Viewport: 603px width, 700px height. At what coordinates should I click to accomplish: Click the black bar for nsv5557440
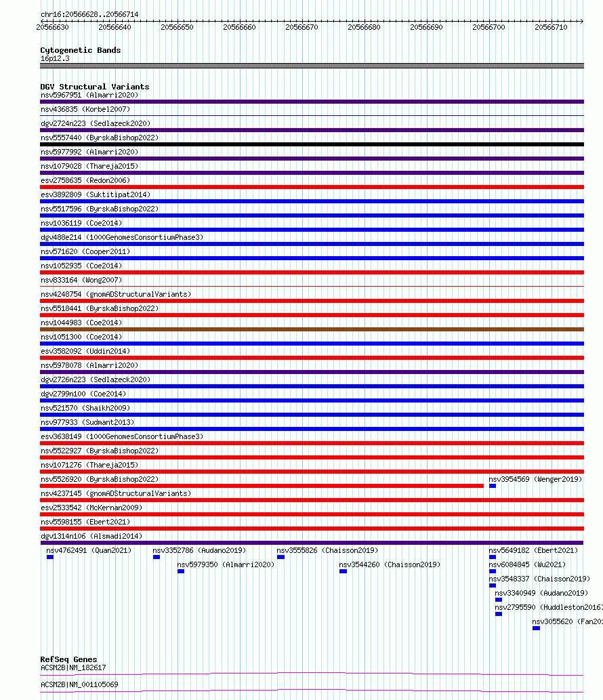pos(312,144)
